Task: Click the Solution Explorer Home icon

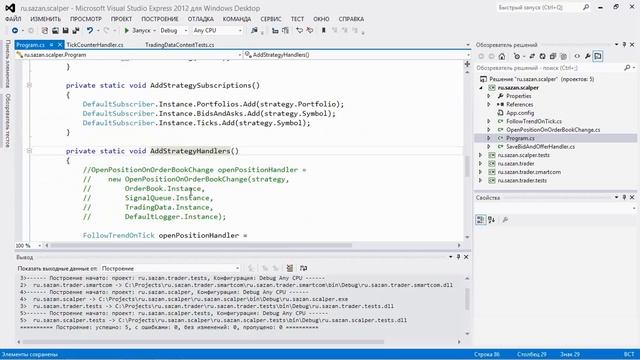Action: (x=502, y=56)
